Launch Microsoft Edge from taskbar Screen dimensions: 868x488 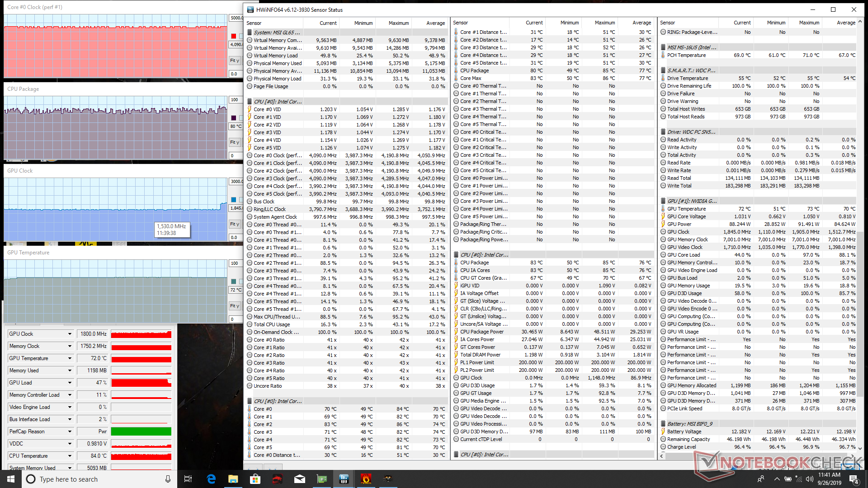(211, 479)
